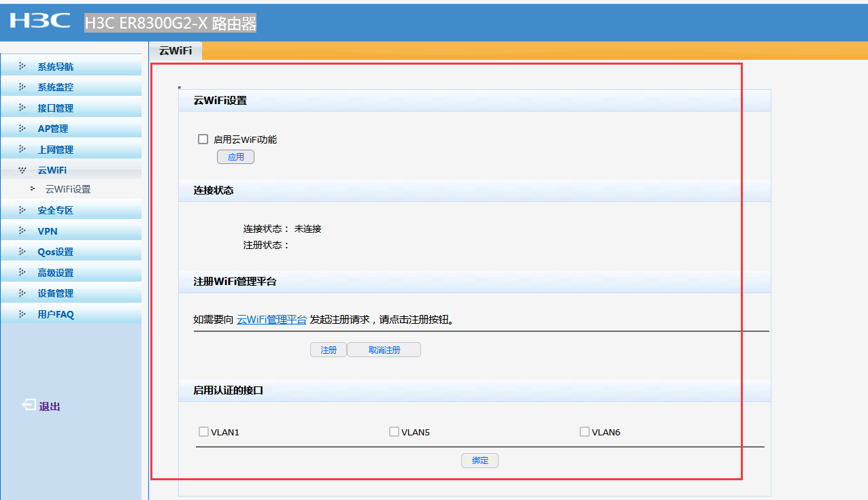This screenshot has height=500, width=868.
Task: Click arrow icon next to 安全专区
Action: [22, 210]
